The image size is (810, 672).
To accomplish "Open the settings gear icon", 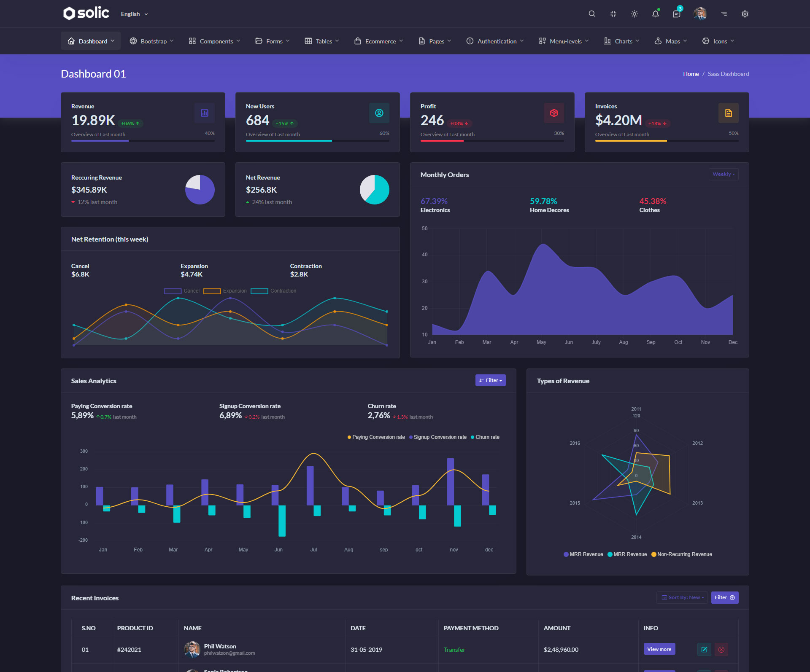I will [x=745, y=14].
